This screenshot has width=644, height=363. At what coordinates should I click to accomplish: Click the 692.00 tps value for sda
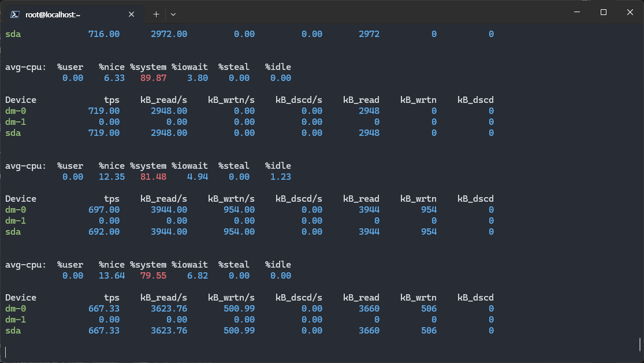click(x=104, y=232)
